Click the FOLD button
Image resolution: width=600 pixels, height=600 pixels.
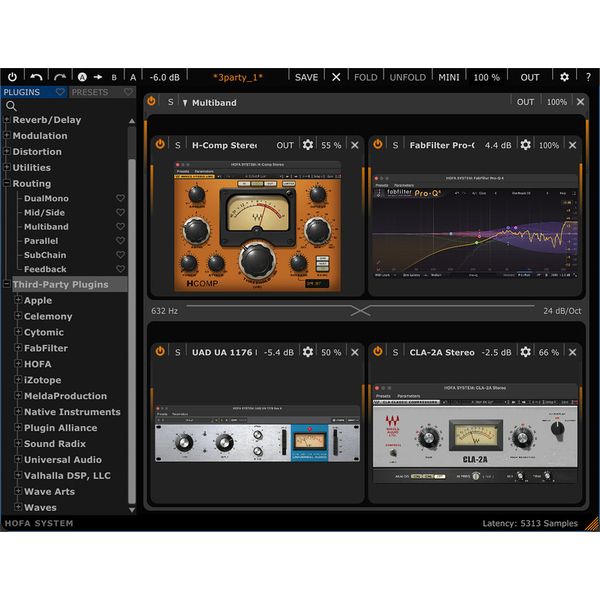(x=365, y=78)
